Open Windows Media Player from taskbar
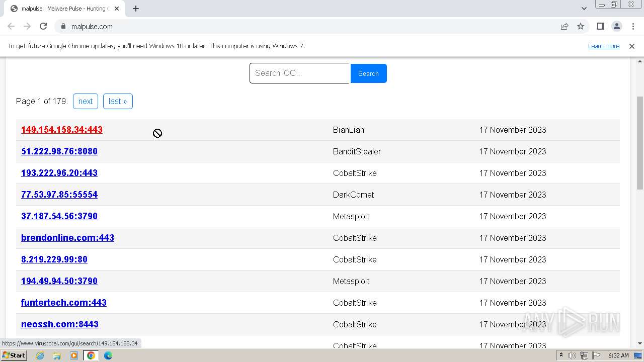Screen dimensions: 644x362 [74, 355]
